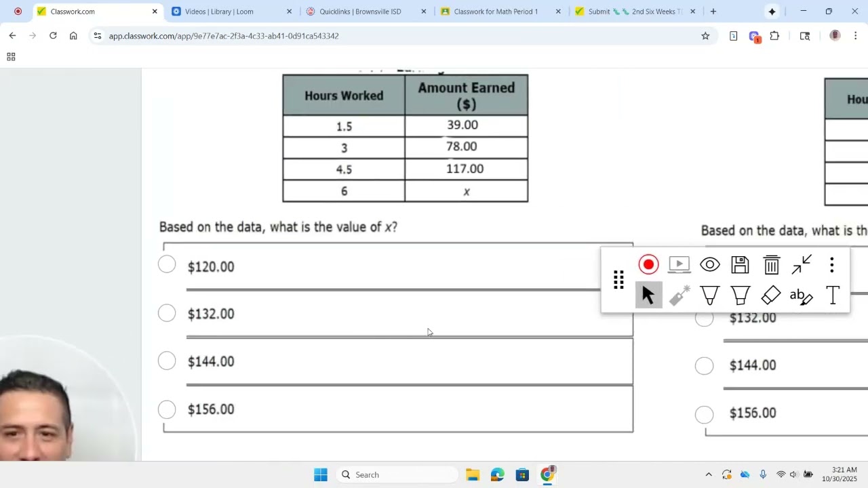Select $156.00 radio button in left question
Viewport: 868px width, 488px height.
[x=167, y=409]
